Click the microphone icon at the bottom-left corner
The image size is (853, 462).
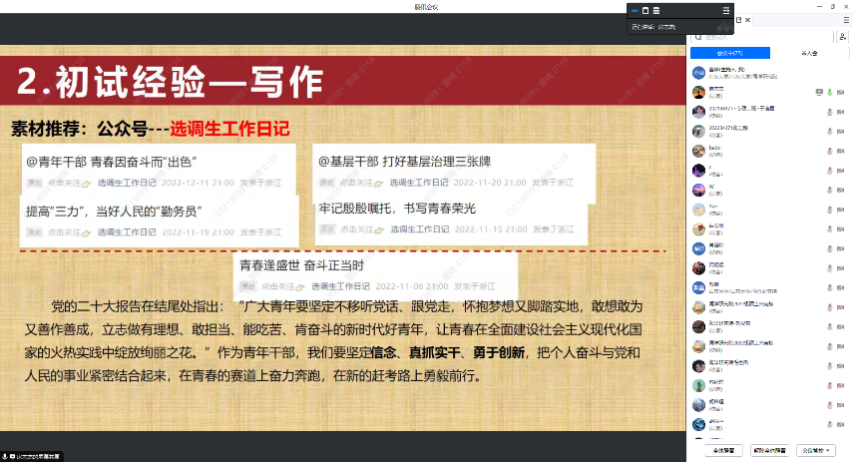click(7, 456)
